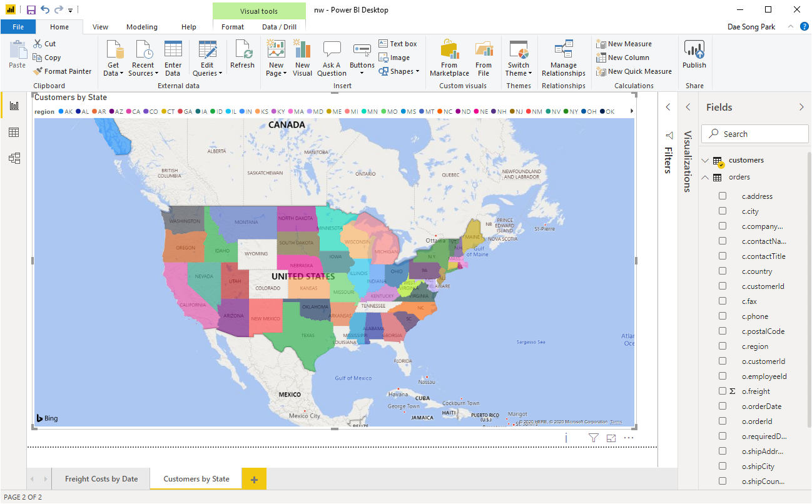Viewport: 812px width, 504px height.
Task: Add a New Visual
Action: (x=302, y=59)
